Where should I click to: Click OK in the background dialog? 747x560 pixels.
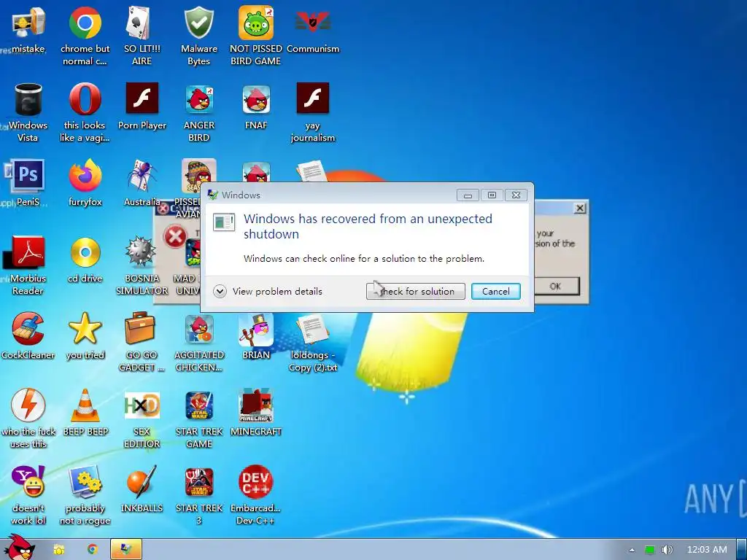pyautogui.click(x=555, y=286)
